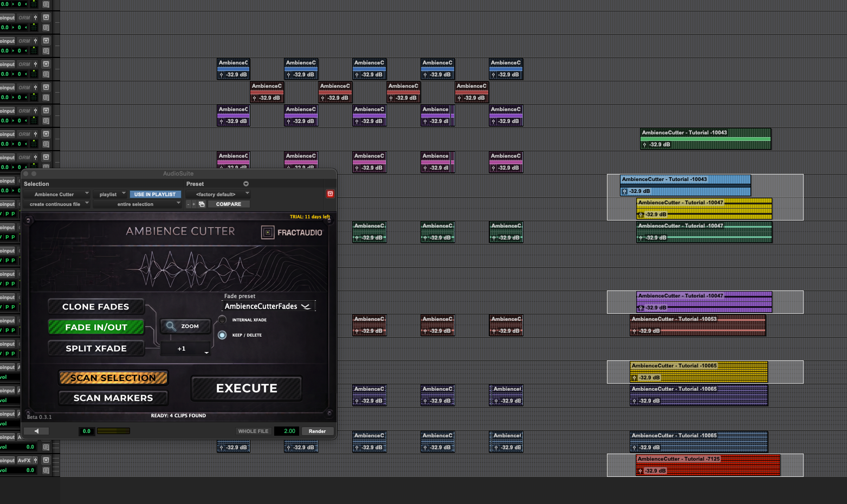
Task: Open the playlist selection reference dropdown
Action: (x=110, y=194)
